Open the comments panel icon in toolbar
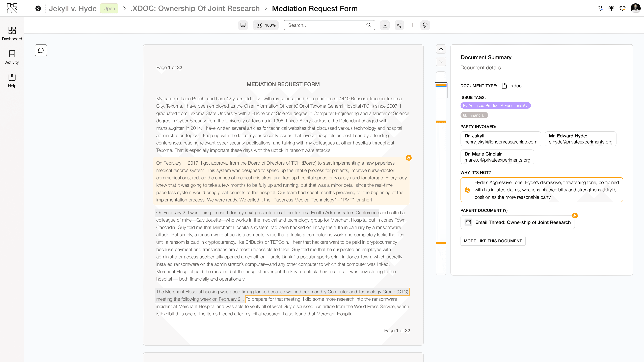The height and width of the screenshot is (362, 644). point(243,25)
